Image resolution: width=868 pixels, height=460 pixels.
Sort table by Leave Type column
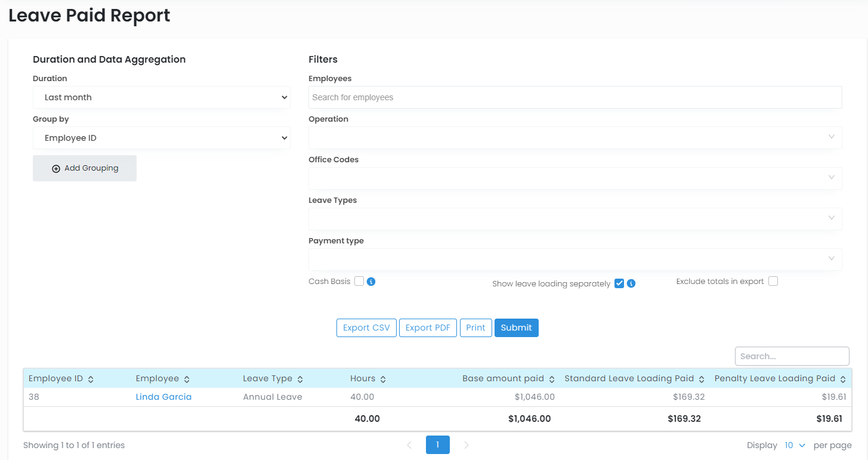[300, 379]
